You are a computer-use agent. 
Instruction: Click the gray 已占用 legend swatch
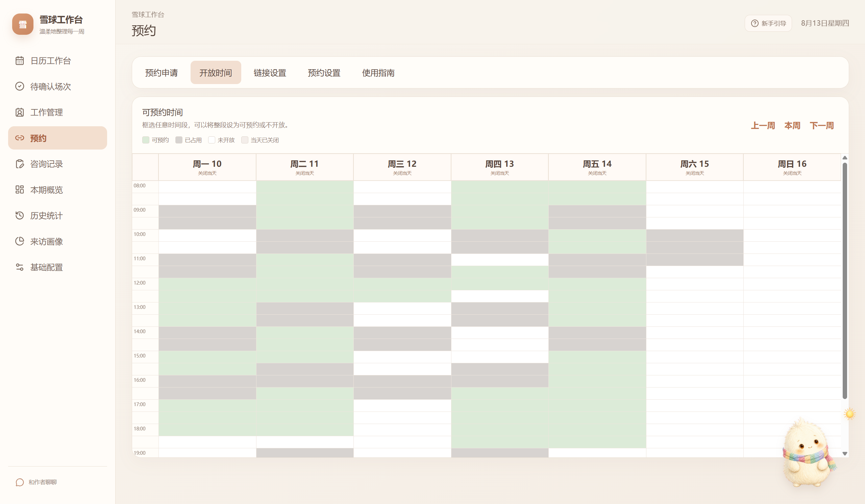[x=179, y=140]
